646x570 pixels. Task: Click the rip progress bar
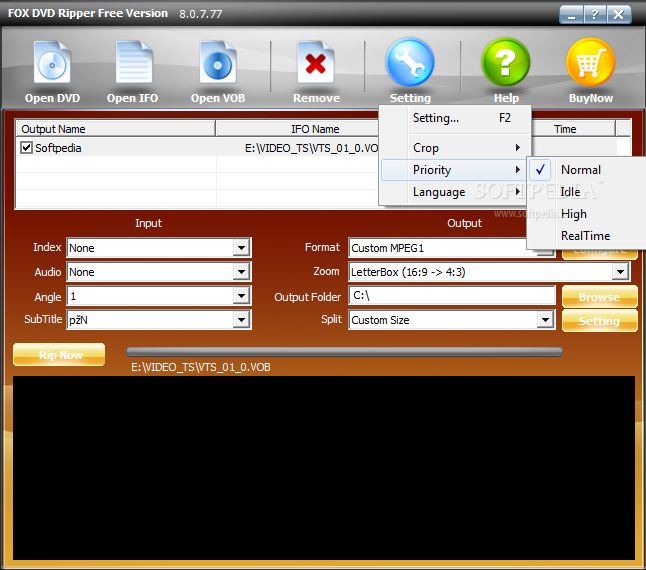[344, 352]
